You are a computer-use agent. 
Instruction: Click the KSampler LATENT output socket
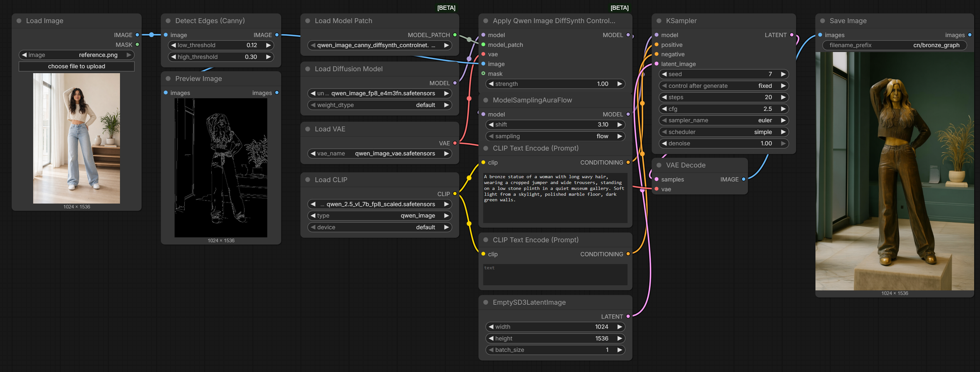click(792, 35)
